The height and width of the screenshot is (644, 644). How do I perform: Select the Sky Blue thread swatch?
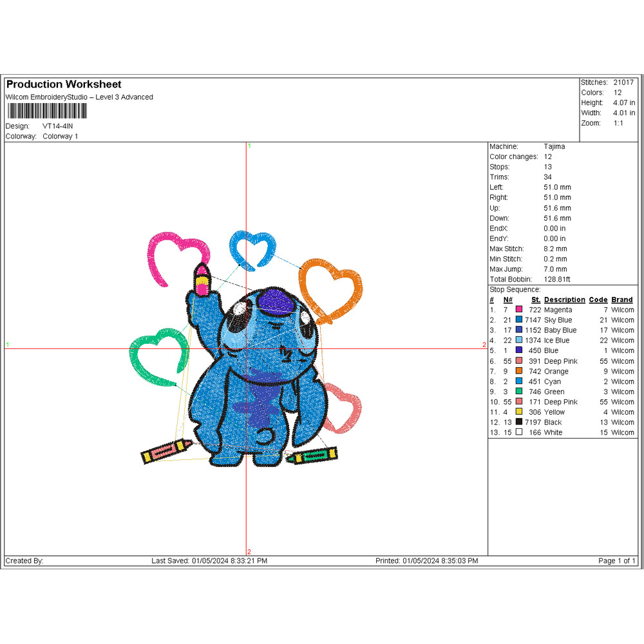[518, 320]
